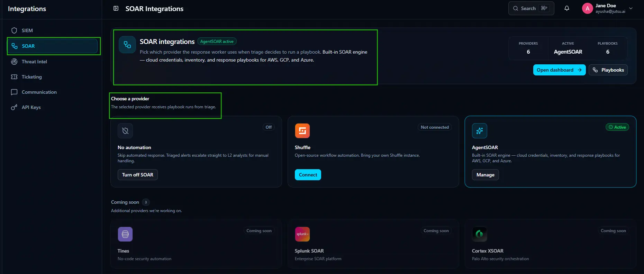Click the Ticketing ticket icon
The image size is (644, 274).
14,77
